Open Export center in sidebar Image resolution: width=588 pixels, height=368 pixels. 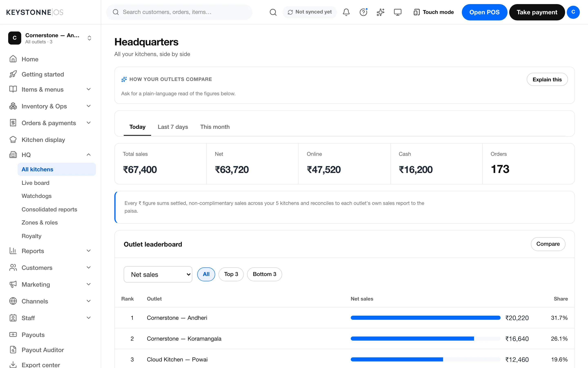click(x=51, y=365)
